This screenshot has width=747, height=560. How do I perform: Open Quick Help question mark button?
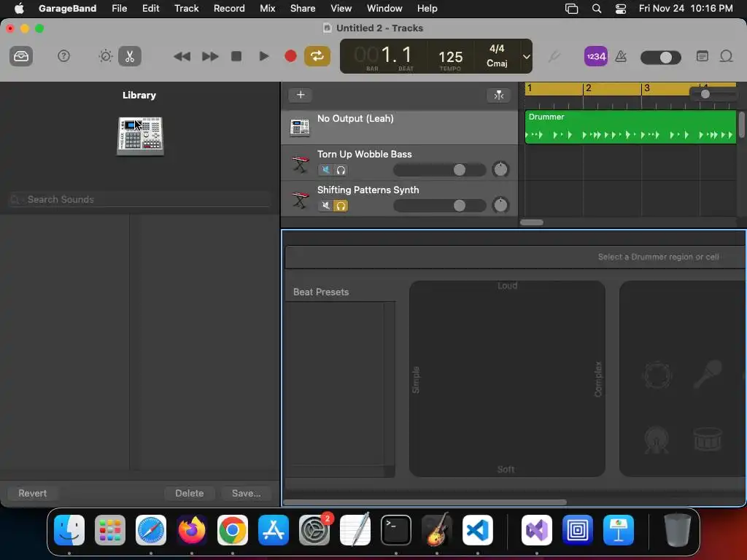click(63, 56)
